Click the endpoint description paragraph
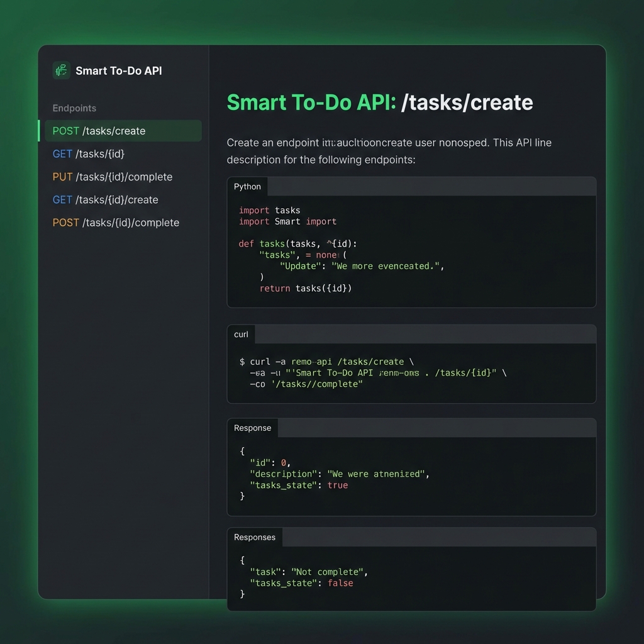Screen dimensions: 644x644 click(389, 151)
